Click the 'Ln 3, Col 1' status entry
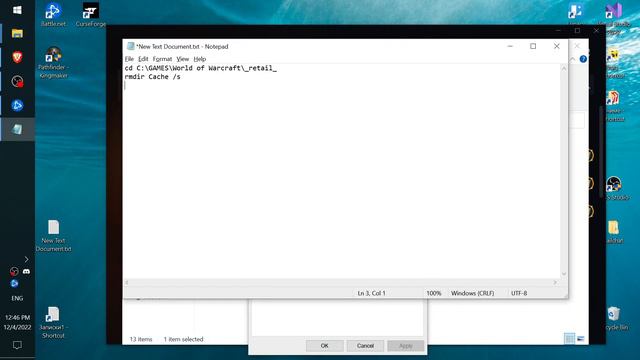 371,293
